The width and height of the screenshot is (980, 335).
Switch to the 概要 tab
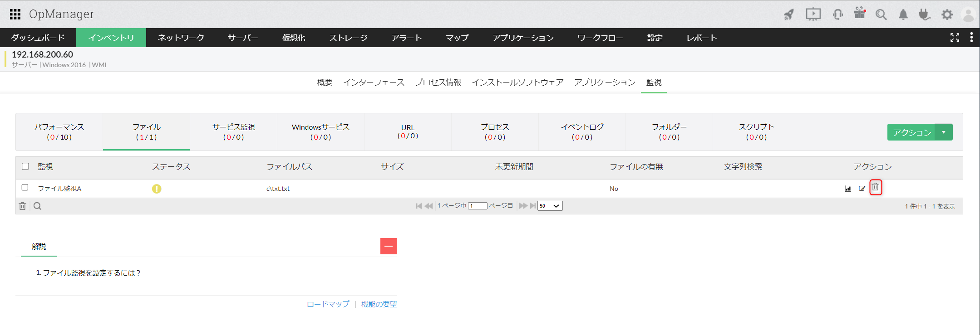325,82
